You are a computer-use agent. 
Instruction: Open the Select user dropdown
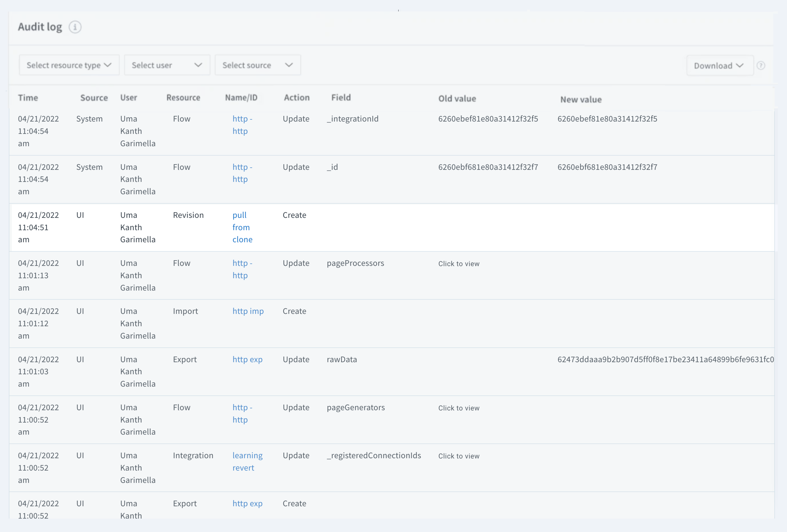click(167, 65)
